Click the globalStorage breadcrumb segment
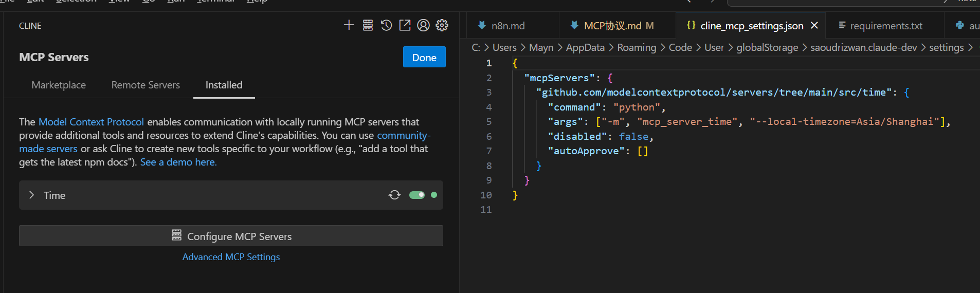Viewport: 980px width, 293px height. pyautogui.click(x=767, y=47)
